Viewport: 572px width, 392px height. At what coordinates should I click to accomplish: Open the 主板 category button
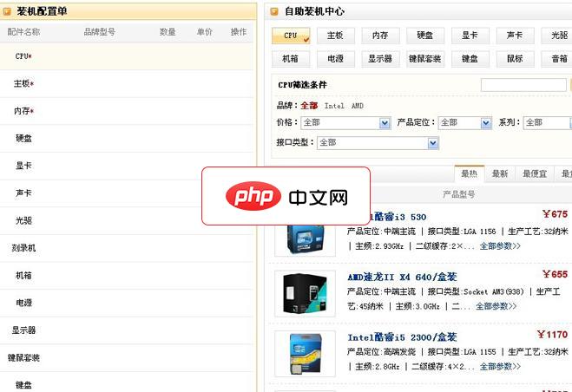(335, 36)
